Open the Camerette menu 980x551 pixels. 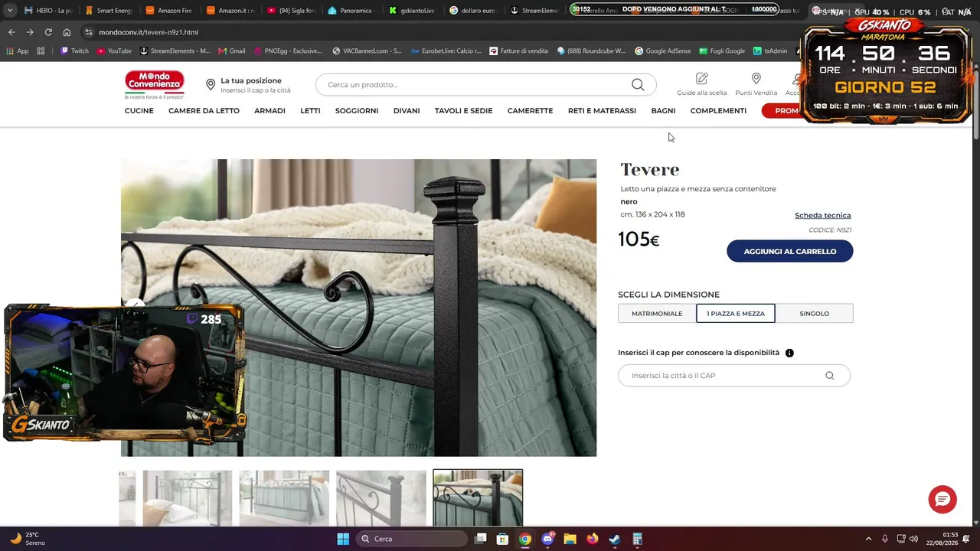(530, 111)
